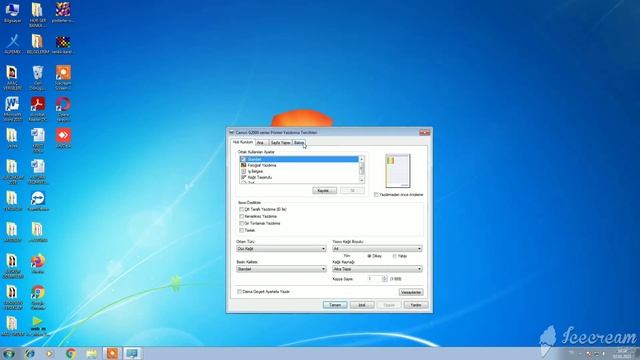
Task: Switch to the Hızlı Kurulum tab
Action: click(x=243, y=142)
